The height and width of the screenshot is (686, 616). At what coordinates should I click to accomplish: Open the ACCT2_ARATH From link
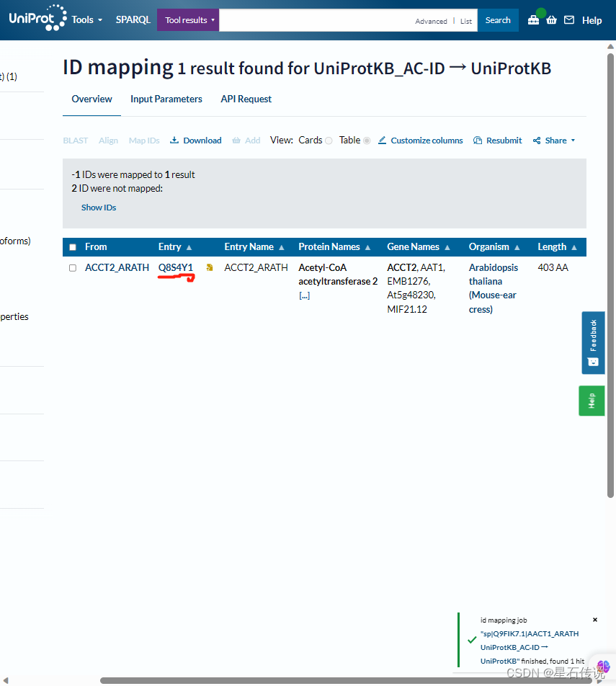pyautogui.click(x=117, y=267)
